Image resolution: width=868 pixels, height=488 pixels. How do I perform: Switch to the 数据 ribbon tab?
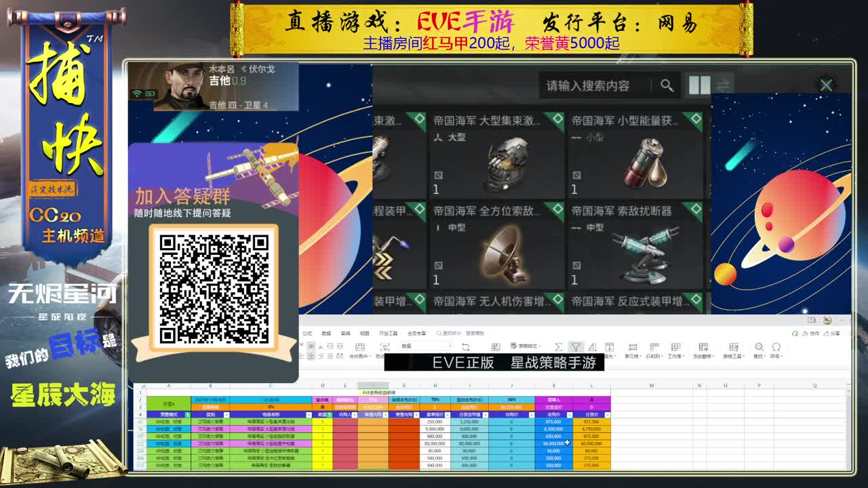[x=326, y=333]
